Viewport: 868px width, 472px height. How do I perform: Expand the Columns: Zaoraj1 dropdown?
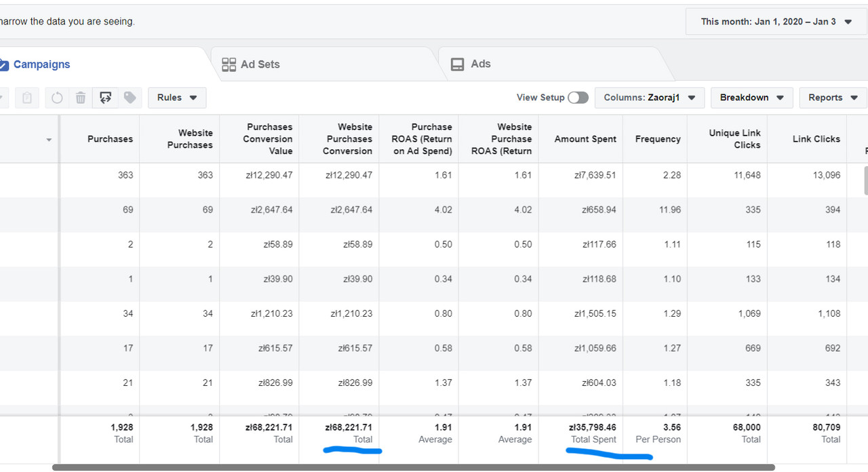point(650,98)
